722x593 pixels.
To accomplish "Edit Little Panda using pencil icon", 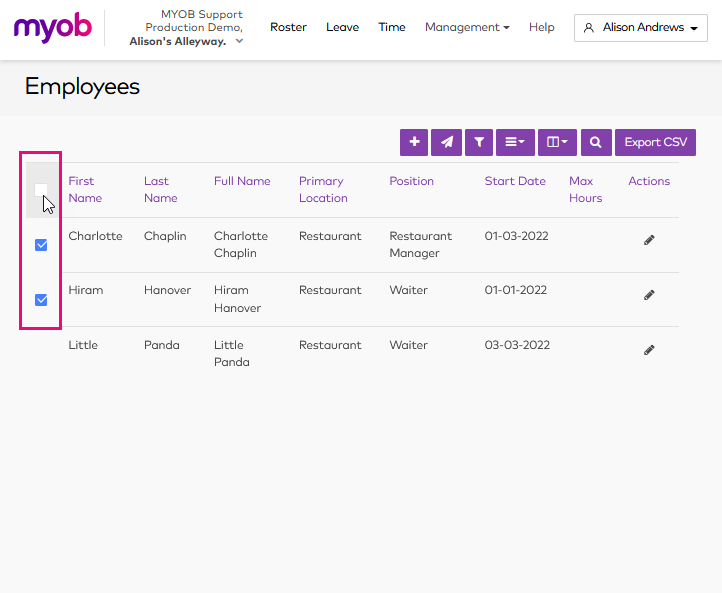I will pyautogui.click(x=649, y=350).
